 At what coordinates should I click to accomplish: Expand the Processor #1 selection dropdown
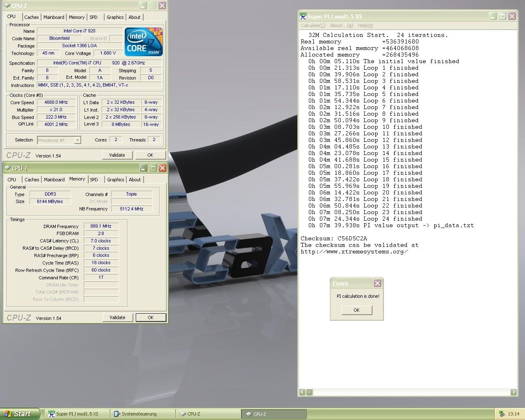point(77,140)
